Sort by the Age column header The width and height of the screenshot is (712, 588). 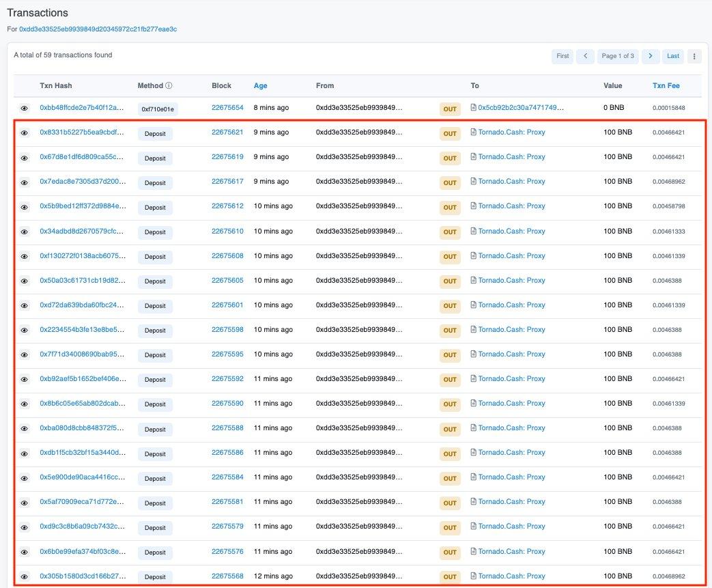[260, 85]
